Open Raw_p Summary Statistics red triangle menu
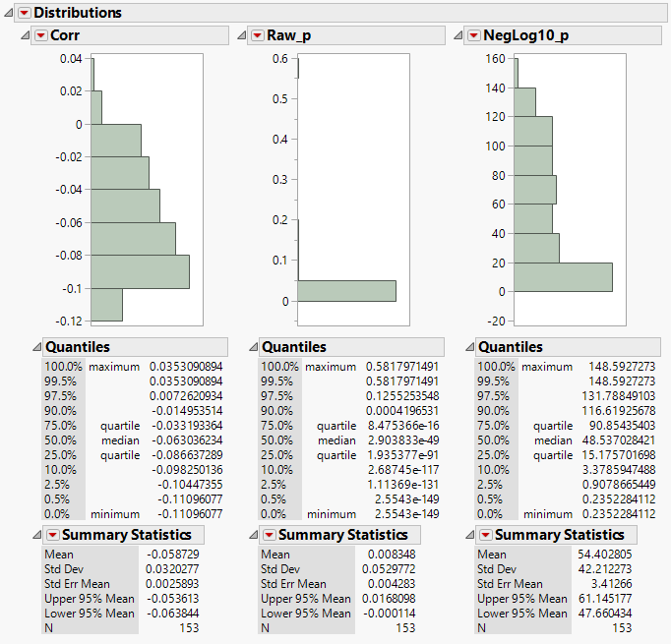 pyautogui.click(x=269, y=535)
